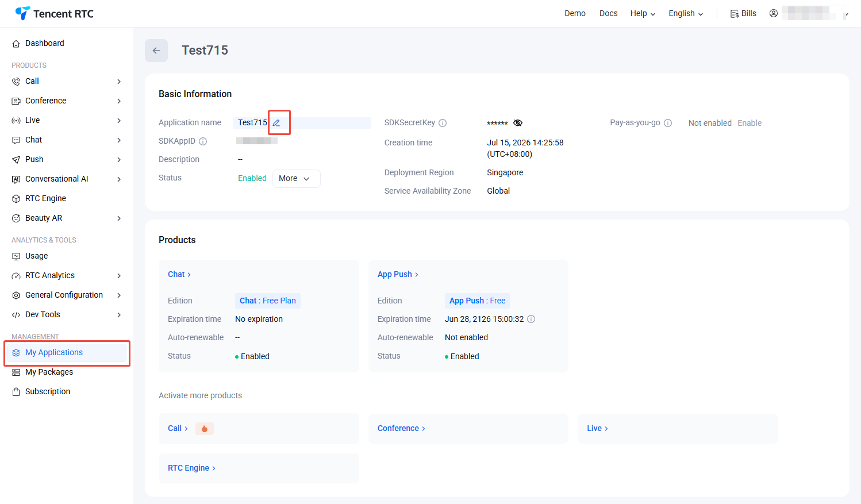Activate the Call product link
This screenshot has width=861, height=504.
coord(178,429)
